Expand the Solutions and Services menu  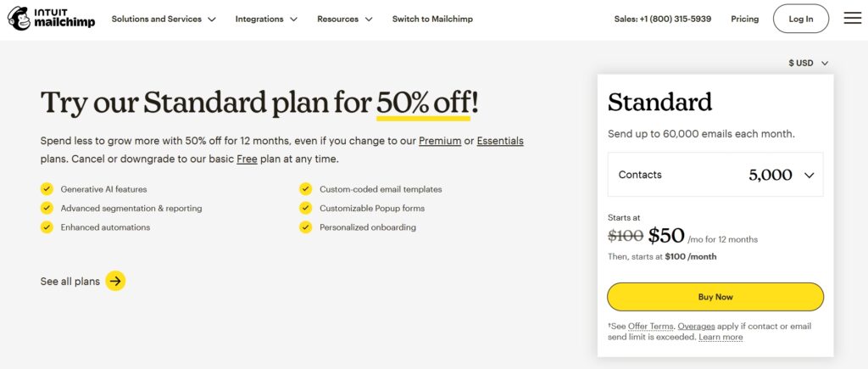(164, 19)
